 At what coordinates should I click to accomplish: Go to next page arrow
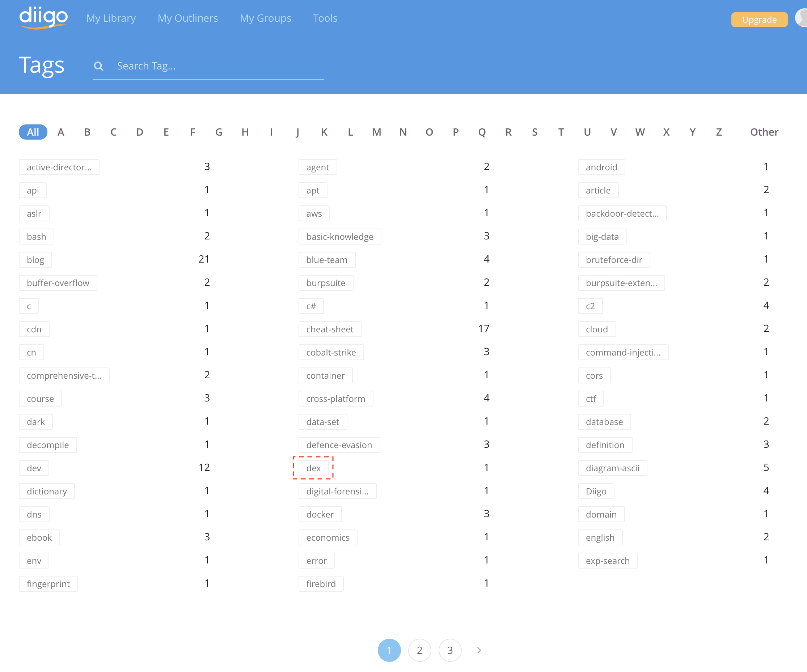pyautogui.click(x=479, y=650)
